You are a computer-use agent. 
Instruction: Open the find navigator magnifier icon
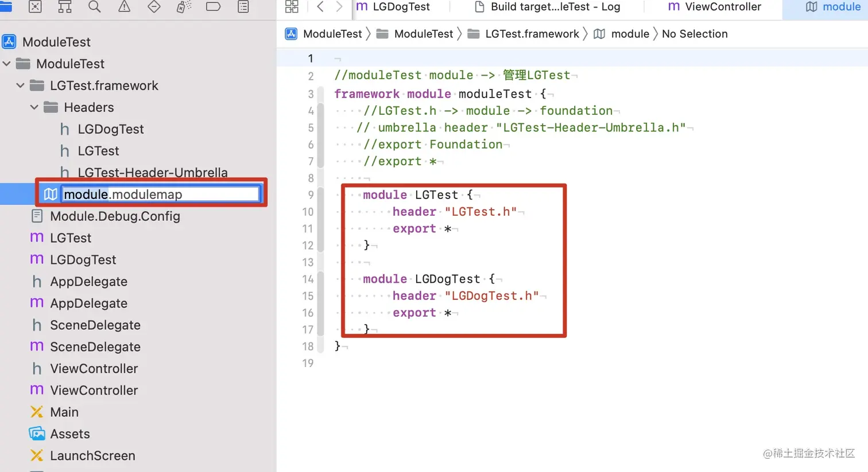tap(95, 7)
